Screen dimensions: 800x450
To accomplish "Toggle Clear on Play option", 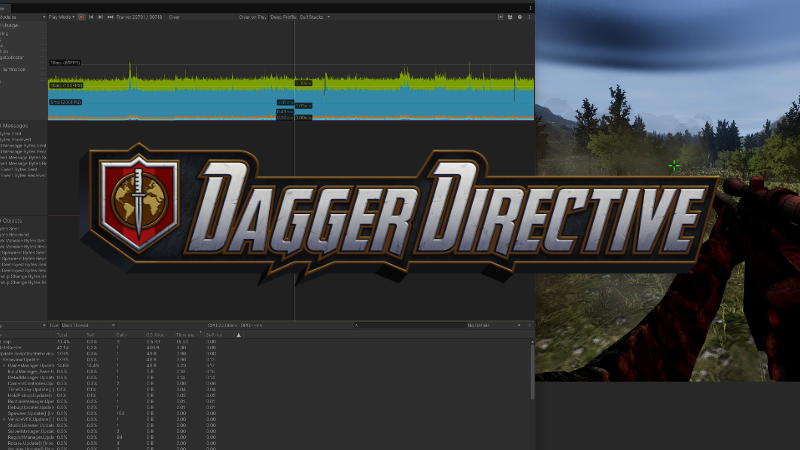I will 253,17.
